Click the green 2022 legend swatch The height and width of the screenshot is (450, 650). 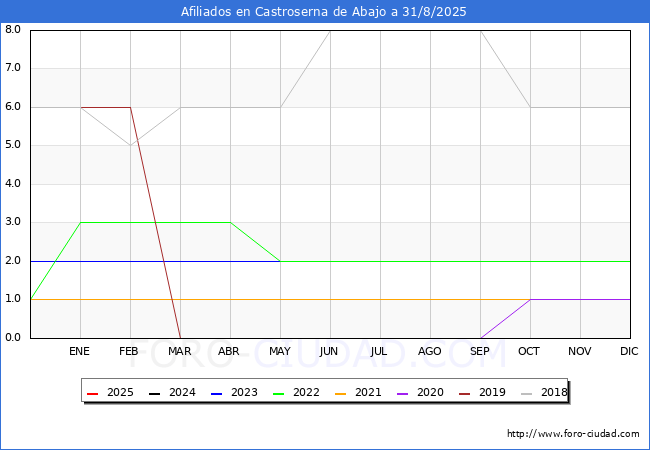(x=279, y=393)
